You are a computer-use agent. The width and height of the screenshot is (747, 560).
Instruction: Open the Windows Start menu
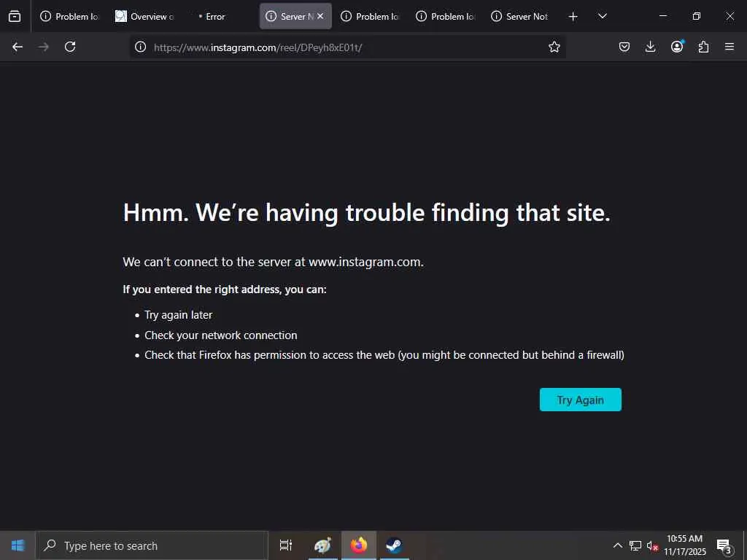pyautogui.click(x=18, y=545)
